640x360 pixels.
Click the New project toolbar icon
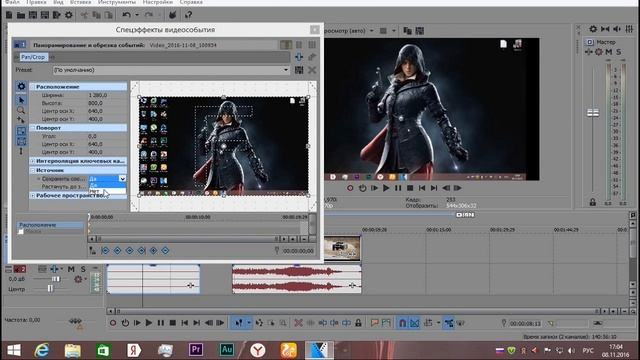coord(9,16)
